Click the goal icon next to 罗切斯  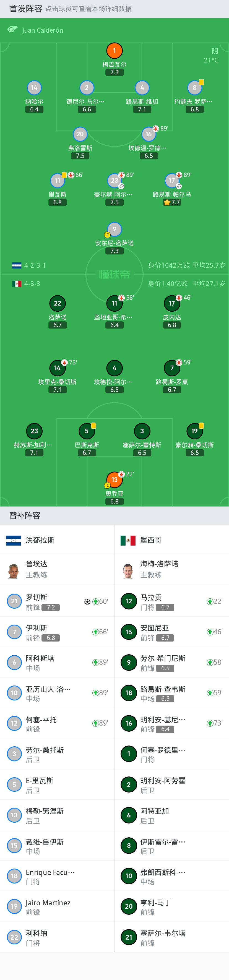tap(87, 601)
